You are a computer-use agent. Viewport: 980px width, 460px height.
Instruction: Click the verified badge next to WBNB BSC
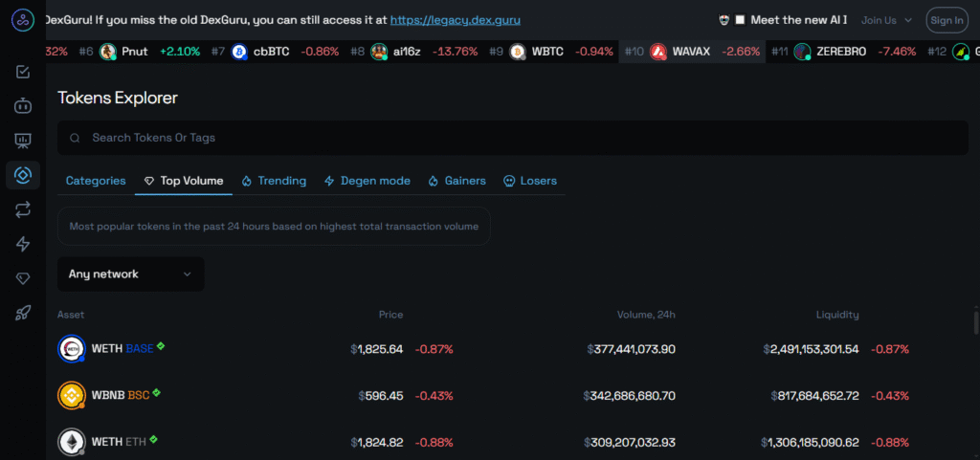[156, 393]
